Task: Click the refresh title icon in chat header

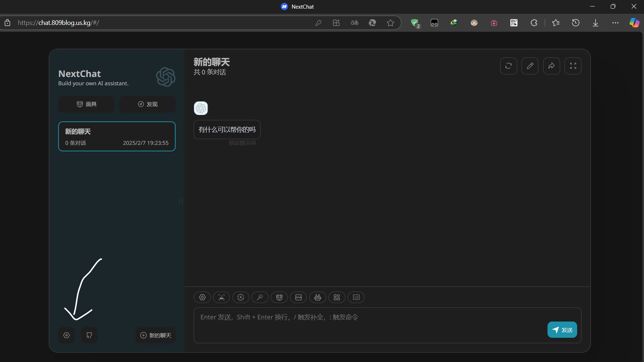Action: pyautogui.click(x=508, y=66)
